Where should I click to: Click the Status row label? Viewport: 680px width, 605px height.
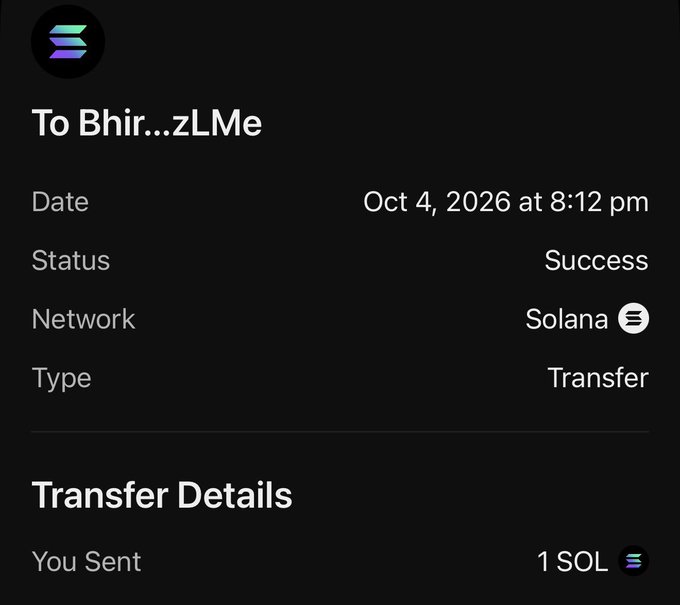(71, 260)
